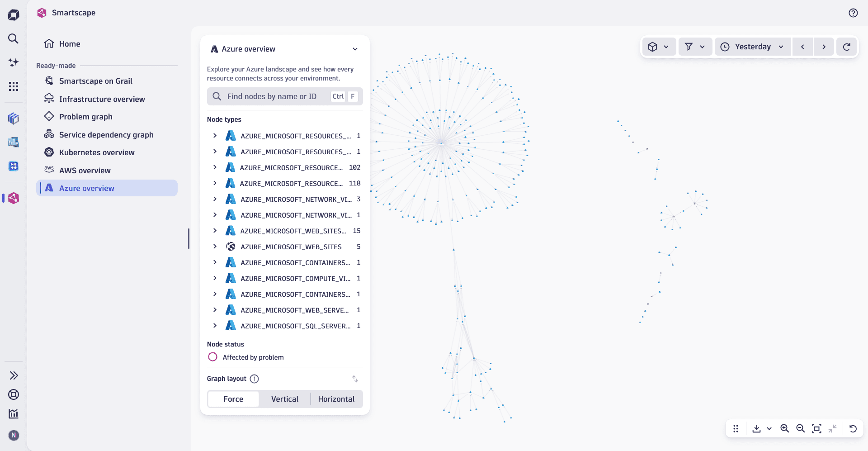Fit graph to screen

[816, 428]
